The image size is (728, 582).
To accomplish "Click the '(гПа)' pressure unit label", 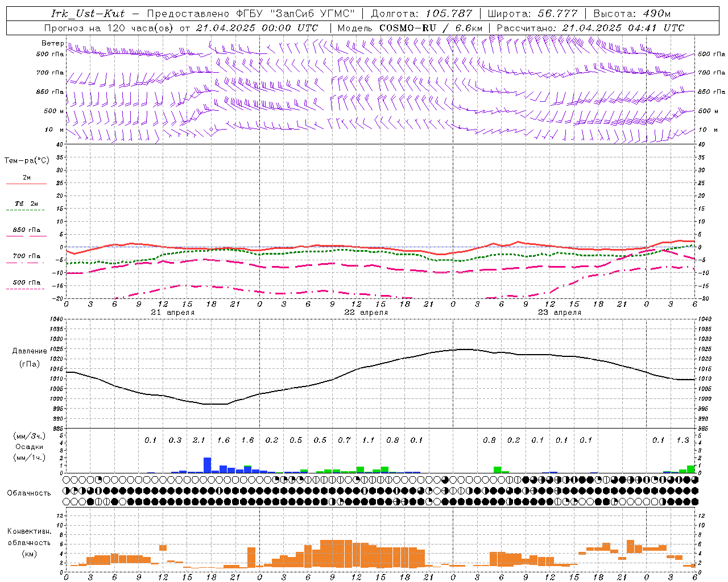I will point(30,364).
